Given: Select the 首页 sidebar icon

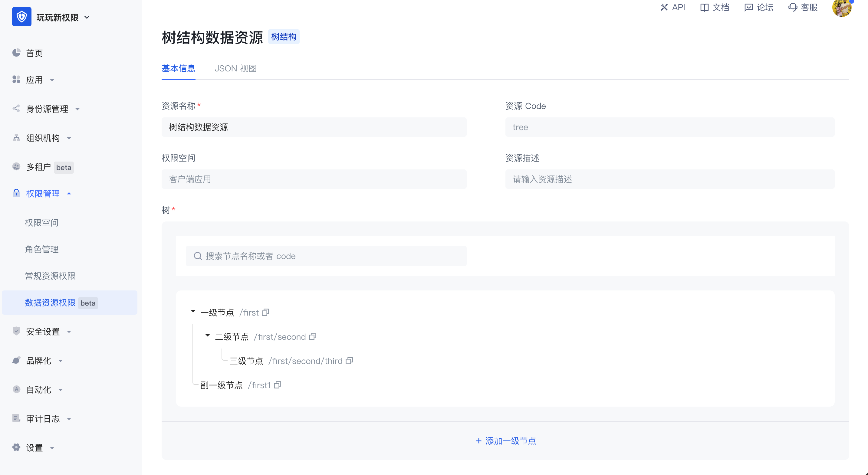Looking at the screenshot, I should tap(17, 53).
